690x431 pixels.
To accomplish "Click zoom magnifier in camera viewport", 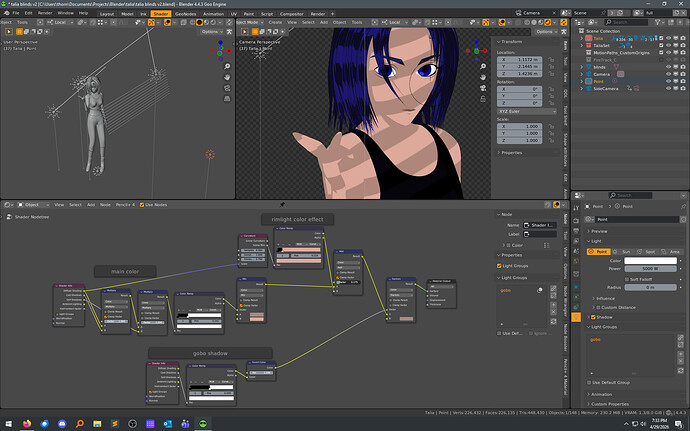I will point(483,66).
